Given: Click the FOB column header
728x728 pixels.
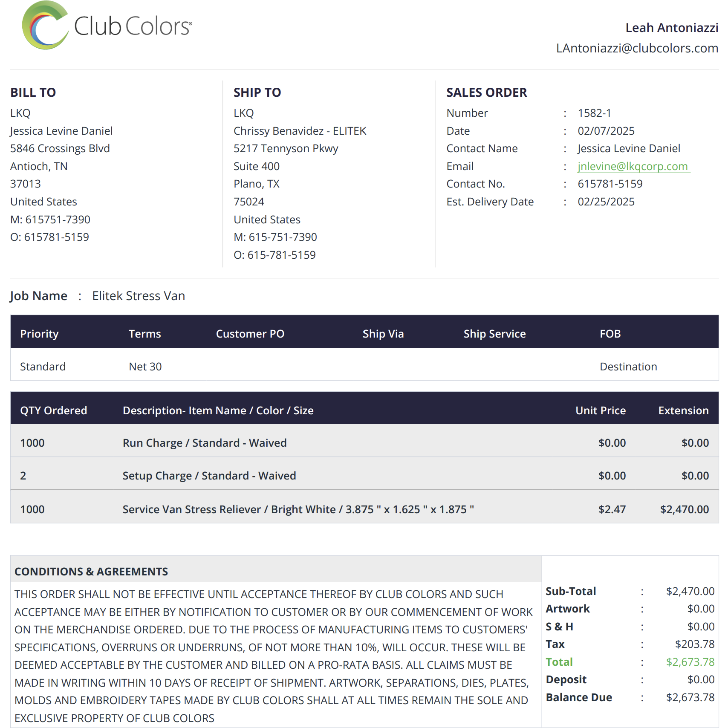Looking at the screenshot, I should (x=610, y=334).
